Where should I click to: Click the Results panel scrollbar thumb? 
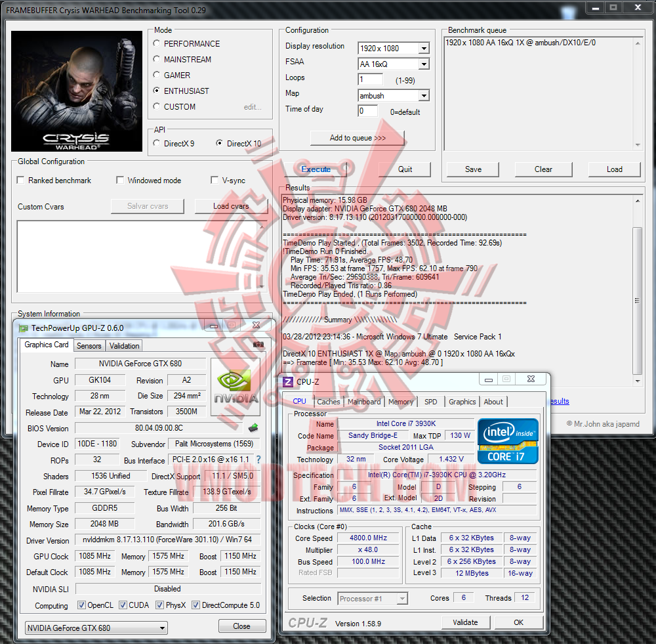tap(637, 301)
